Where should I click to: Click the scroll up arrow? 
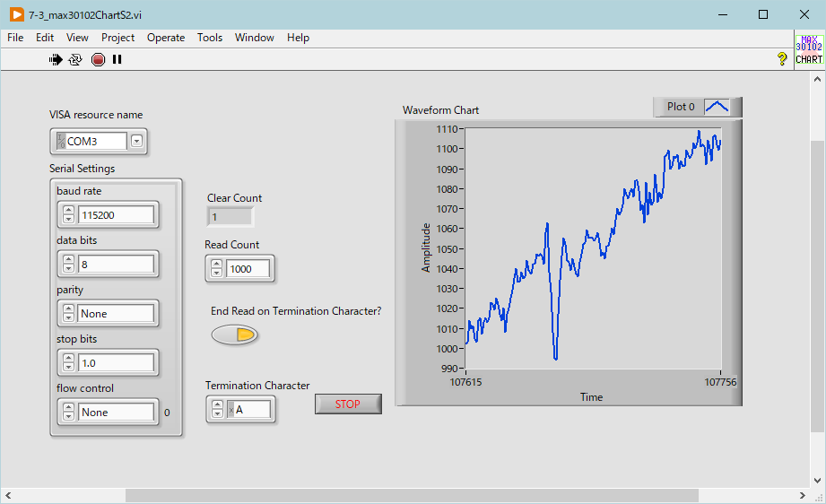pos(817,79)
